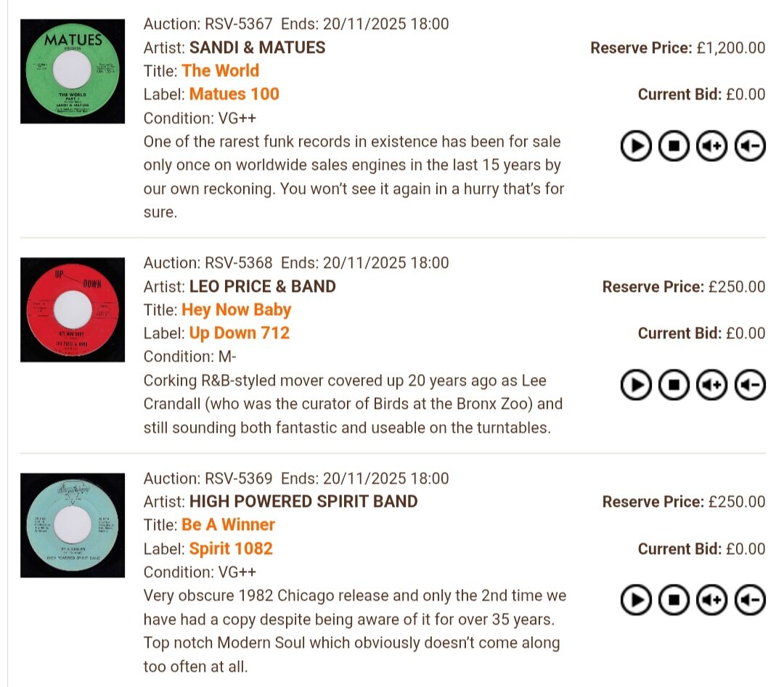784x687 pixels.
Task: Decrease volume on Hey Now Baby sample
Action: [x=750, y=385]
